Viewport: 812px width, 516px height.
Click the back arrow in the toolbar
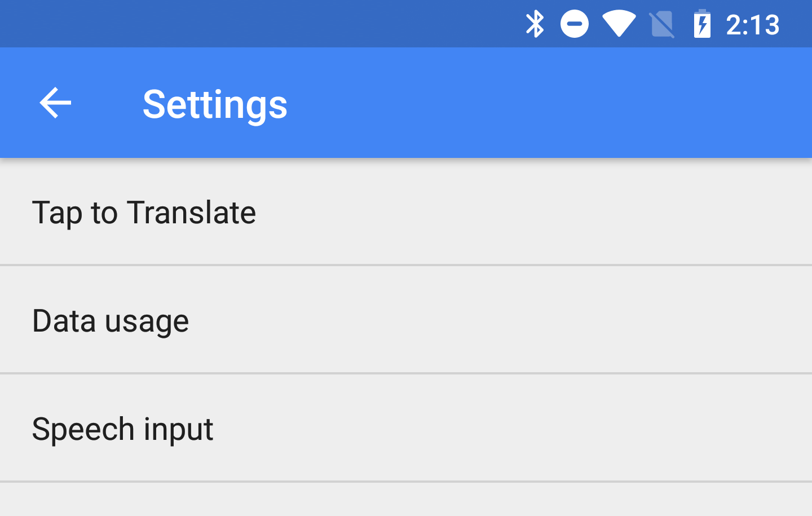[55, 102]
